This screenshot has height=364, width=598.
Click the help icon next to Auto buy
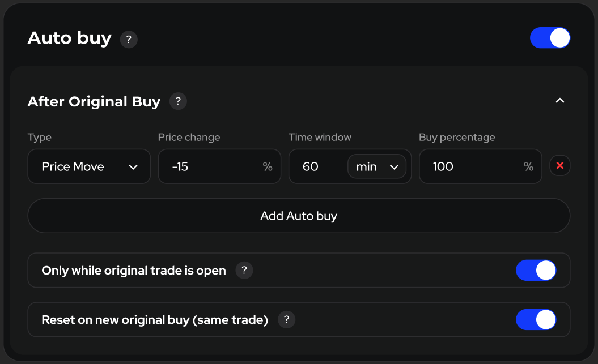pyautogui.click(x=129, y=40)
